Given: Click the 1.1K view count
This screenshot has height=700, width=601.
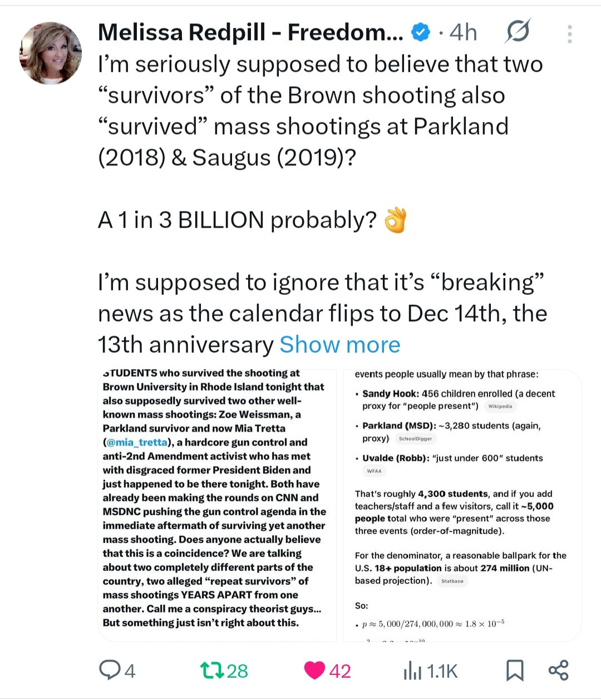Looking at the screenshot, I should point(442,671).
